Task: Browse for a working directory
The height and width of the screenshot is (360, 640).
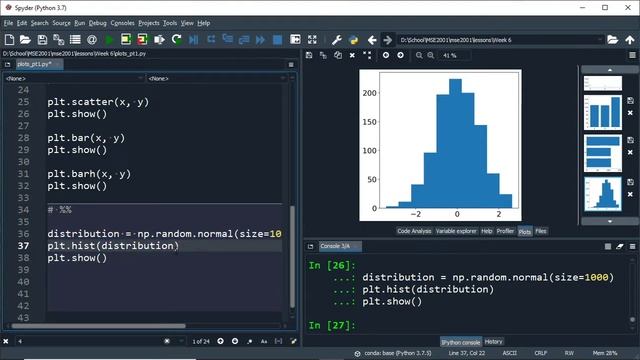Action: [x=612, y=40]
